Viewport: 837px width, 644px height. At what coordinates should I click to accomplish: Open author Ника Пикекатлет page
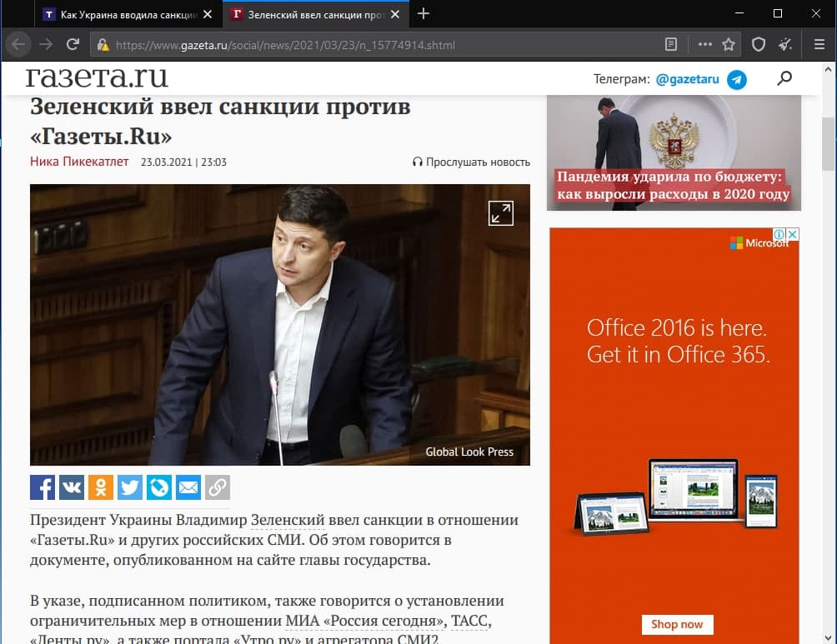coord(79,162)
